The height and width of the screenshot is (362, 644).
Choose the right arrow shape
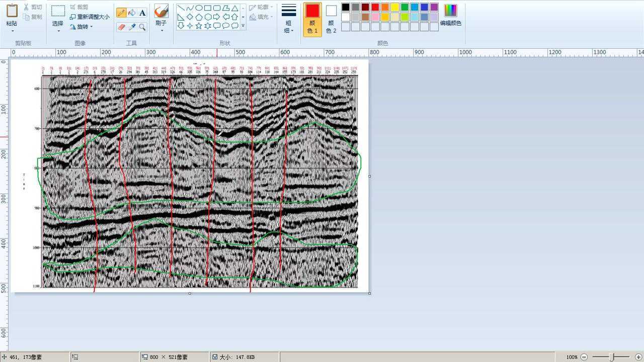(x=217, y=17)
